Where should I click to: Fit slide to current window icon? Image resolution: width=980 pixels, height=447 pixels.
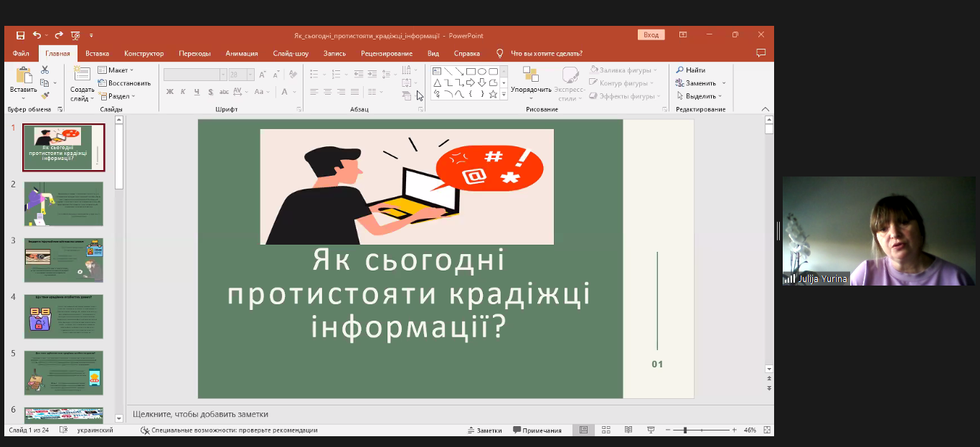(x=767, y=430)
